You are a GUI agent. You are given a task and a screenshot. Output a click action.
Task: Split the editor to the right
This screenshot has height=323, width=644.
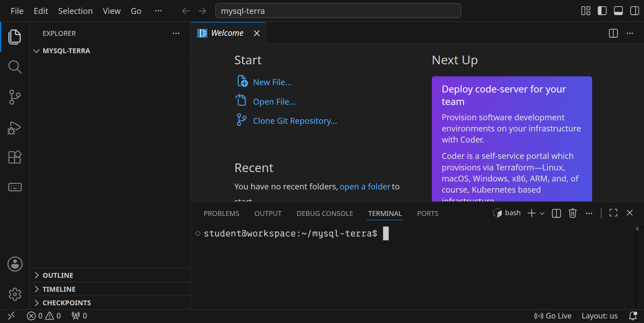[613, 33]
